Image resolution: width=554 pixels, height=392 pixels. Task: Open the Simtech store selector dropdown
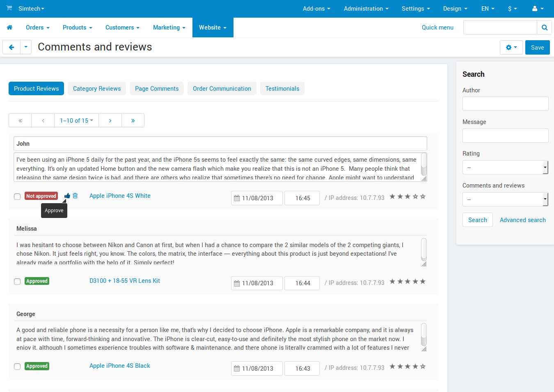tap(31, 9)
